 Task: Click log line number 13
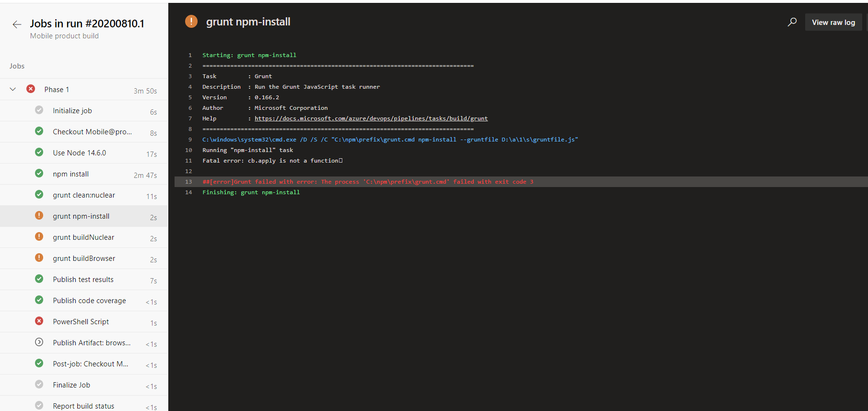click(188, 182)
